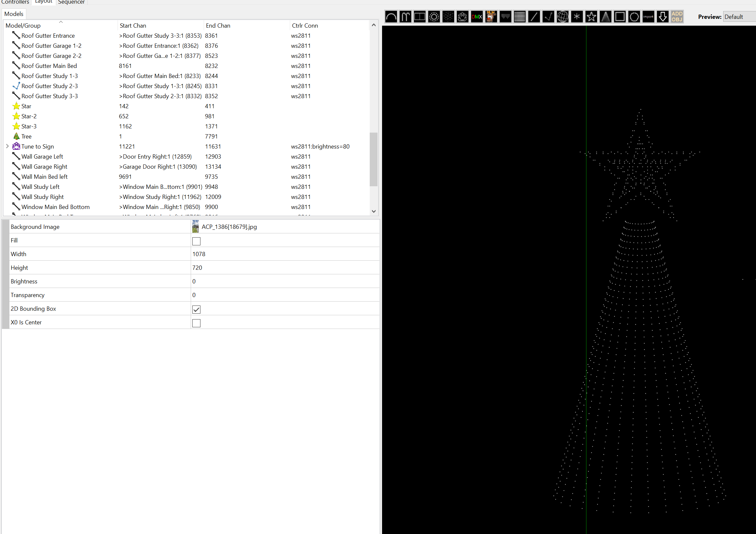Collapse the Model/Group column sort arrow

[61, 22]
